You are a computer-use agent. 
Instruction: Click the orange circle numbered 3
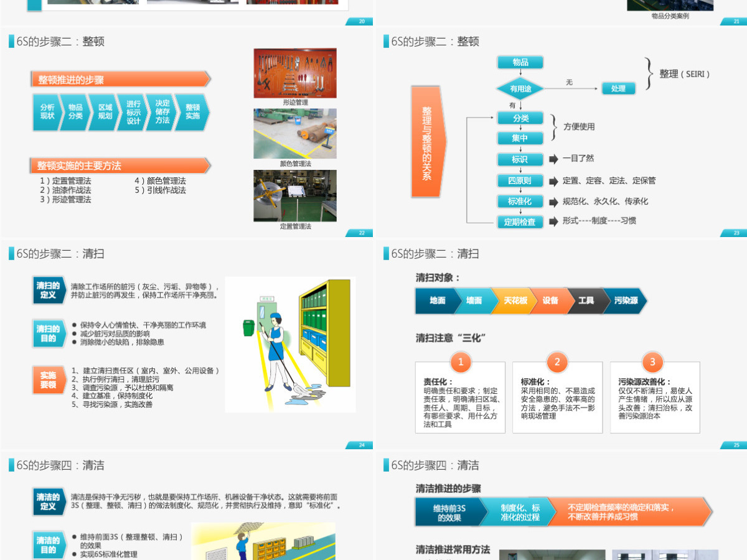click(x=652, y=362)
